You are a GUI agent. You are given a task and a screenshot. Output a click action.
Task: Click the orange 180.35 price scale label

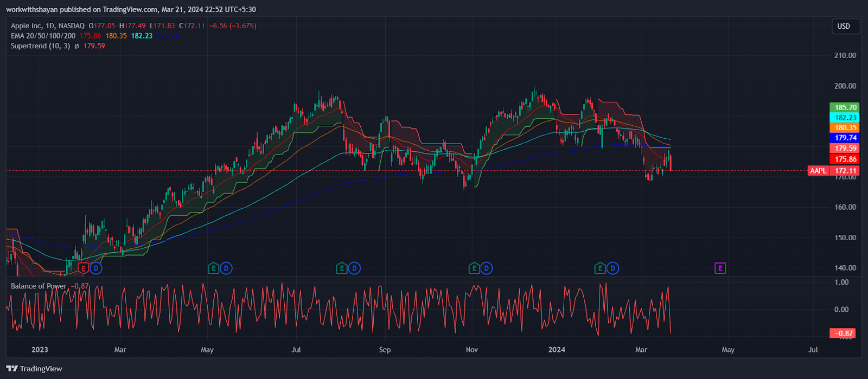tap(845, 128)
